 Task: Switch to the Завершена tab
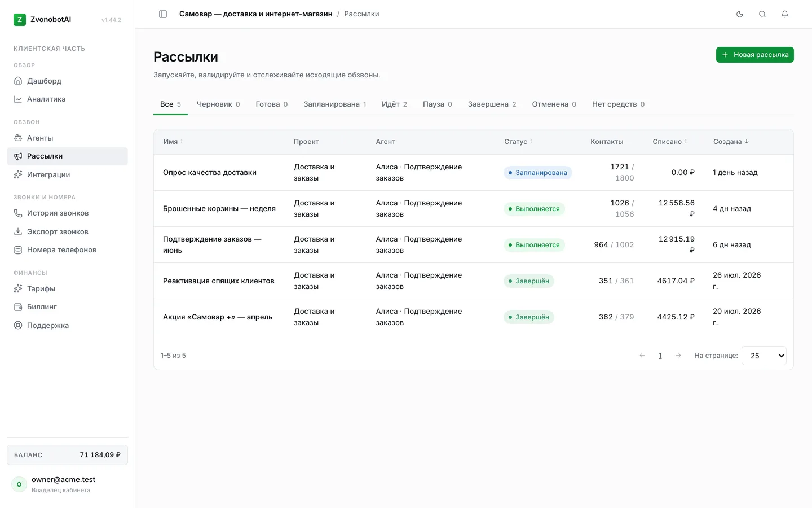(492, 104)
